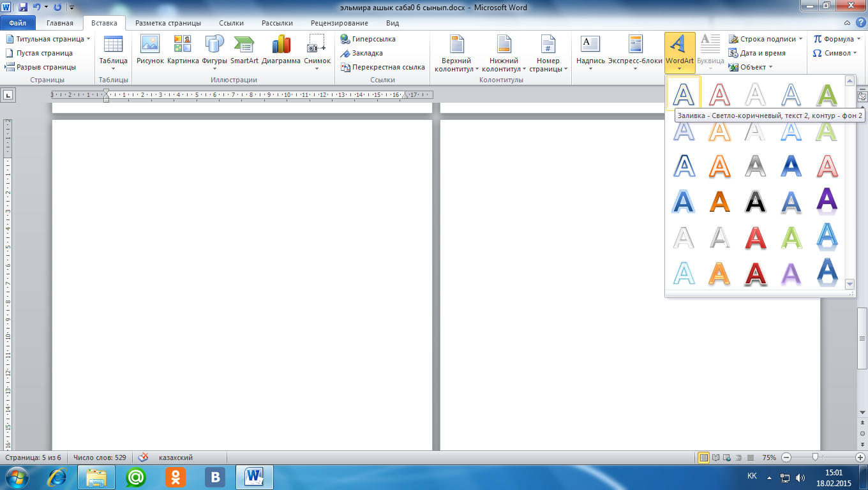Click the Рисунок insert icon
Viewport: 868px width, 490px height.
click(x=150, y=50)
